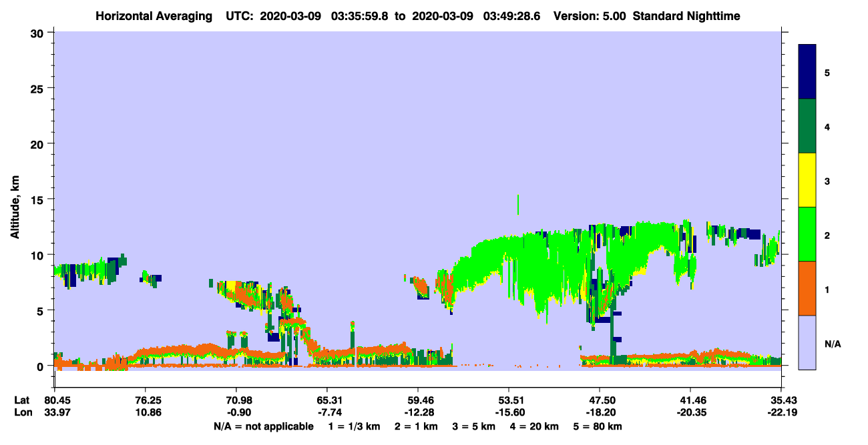Click the thin green spike near 15 km
The height and width of the screenshot is (445, 868).
tap(517, 205)
